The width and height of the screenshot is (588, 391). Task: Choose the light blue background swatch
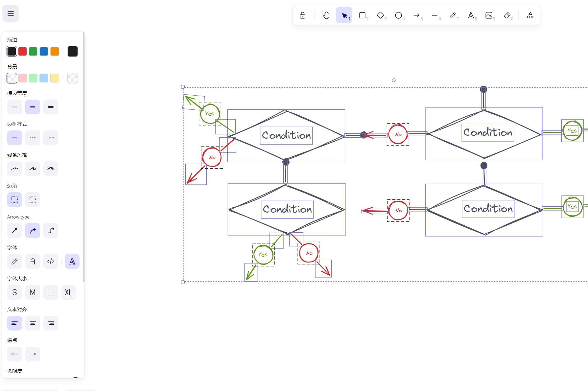pyautogui.click(x=44, y=78)
